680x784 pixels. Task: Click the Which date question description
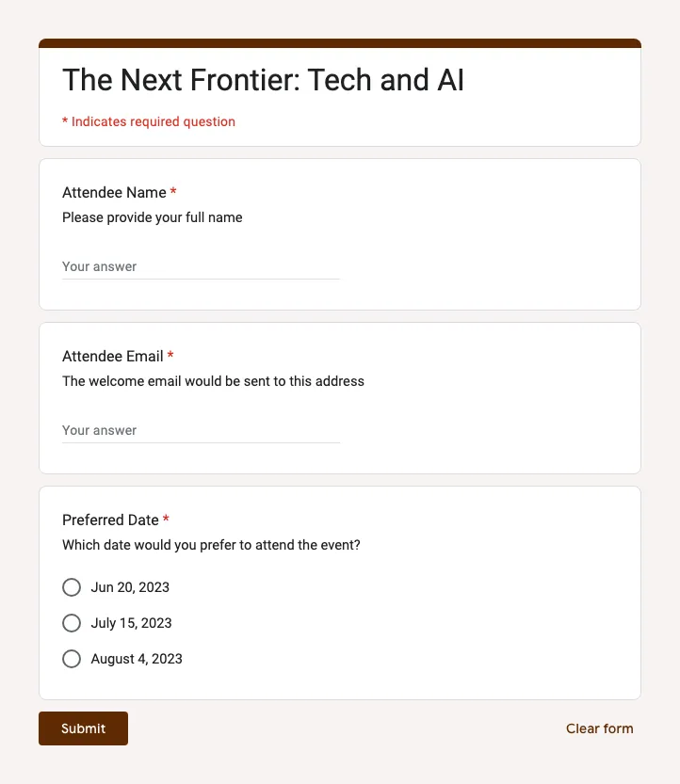tap(211, 545)
